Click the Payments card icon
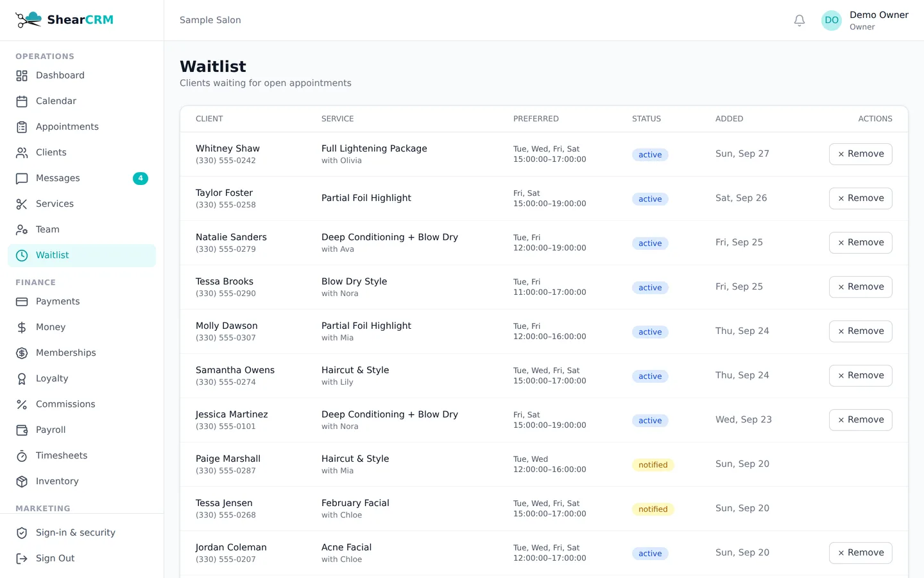 click(x=22, y=302)
